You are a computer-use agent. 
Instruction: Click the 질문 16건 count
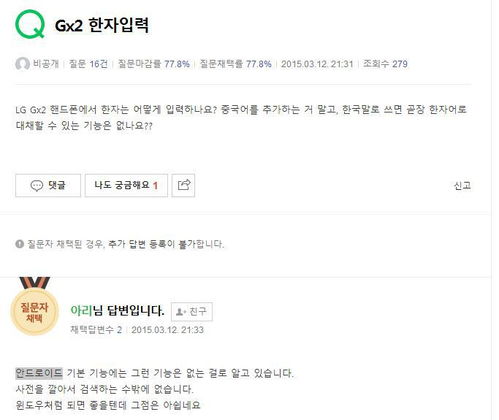(x=88, y=64)
